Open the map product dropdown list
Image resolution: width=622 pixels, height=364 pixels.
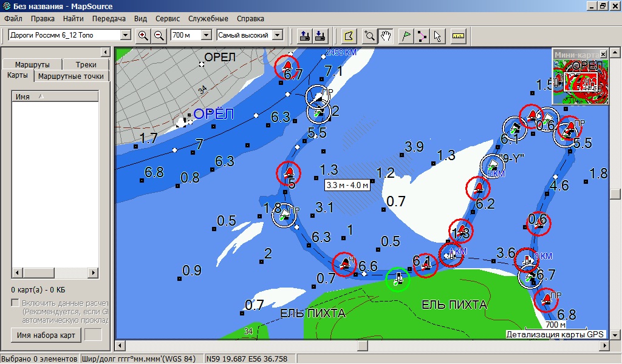coord(126,35)
